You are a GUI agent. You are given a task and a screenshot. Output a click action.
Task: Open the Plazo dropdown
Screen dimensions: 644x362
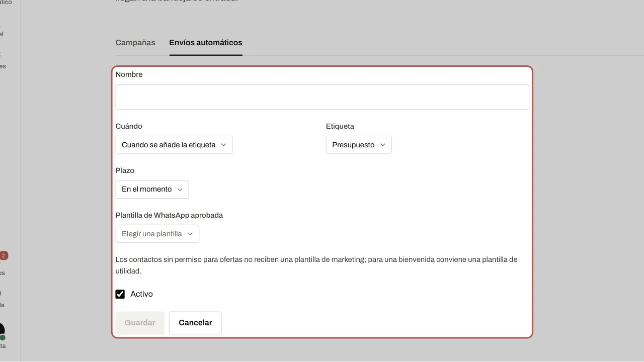tap(152, 190)
